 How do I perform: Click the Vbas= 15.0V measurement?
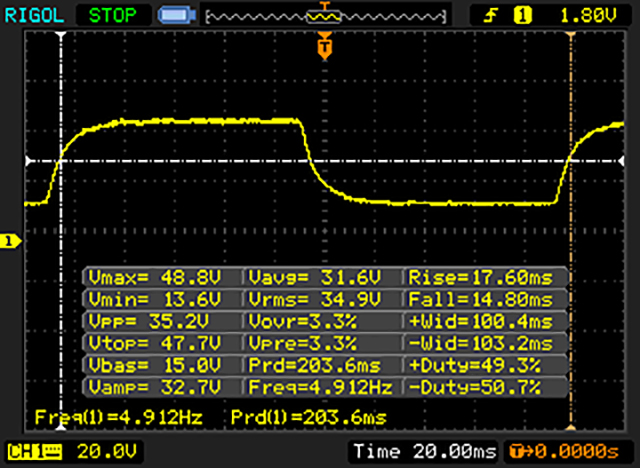point(155,365)
